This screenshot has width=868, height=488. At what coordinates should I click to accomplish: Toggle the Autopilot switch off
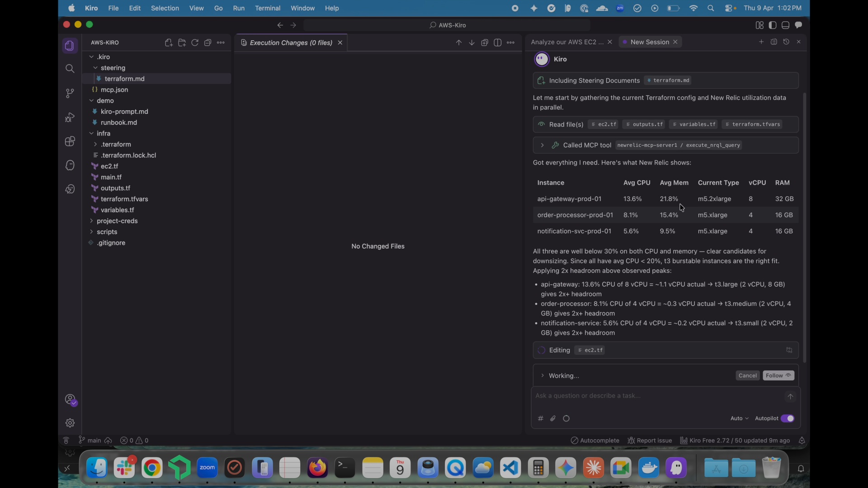click(x=788, y=418)
